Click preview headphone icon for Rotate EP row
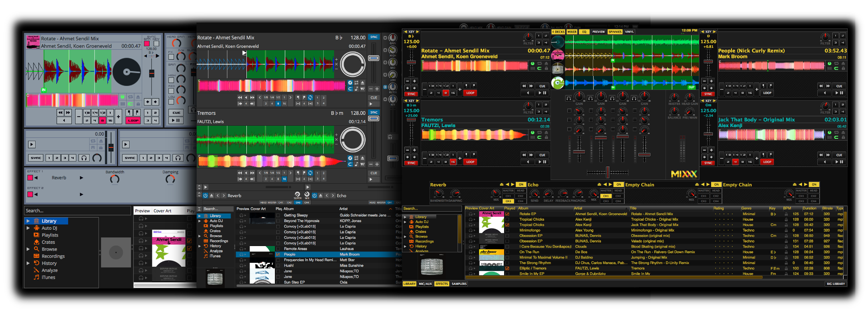The height and width of the screenshot is (313, 868). (472, 214)
